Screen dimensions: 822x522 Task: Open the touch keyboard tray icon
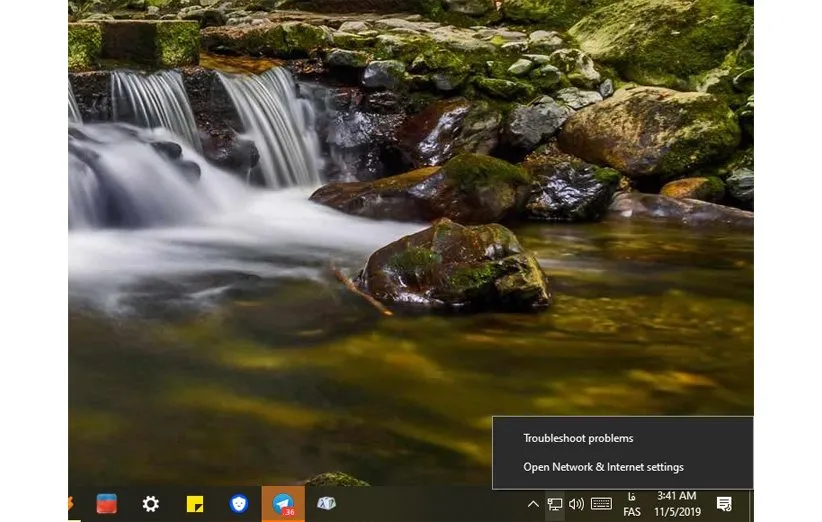[x=601, y=504]
